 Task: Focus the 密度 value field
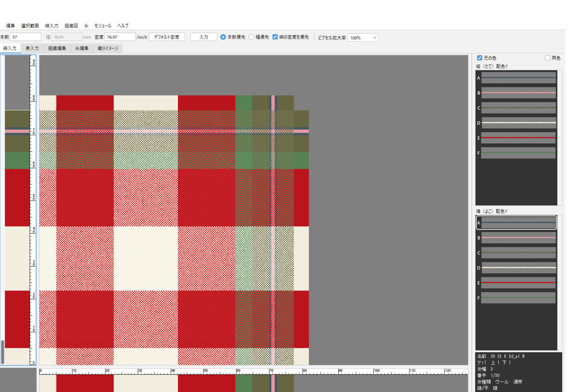pyautogui.click(x=119, y=37)
